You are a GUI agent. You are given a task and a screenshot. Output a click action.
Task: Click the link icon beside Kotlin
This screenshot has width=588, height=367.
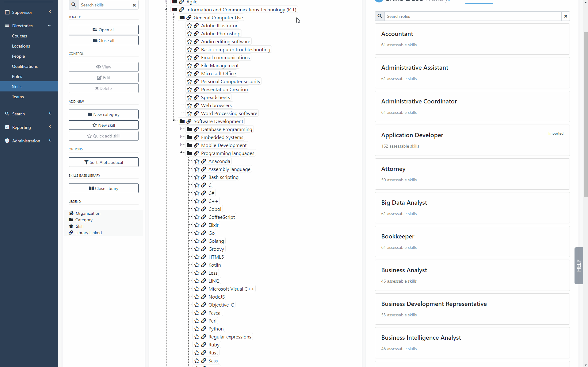tap(204, 265)
